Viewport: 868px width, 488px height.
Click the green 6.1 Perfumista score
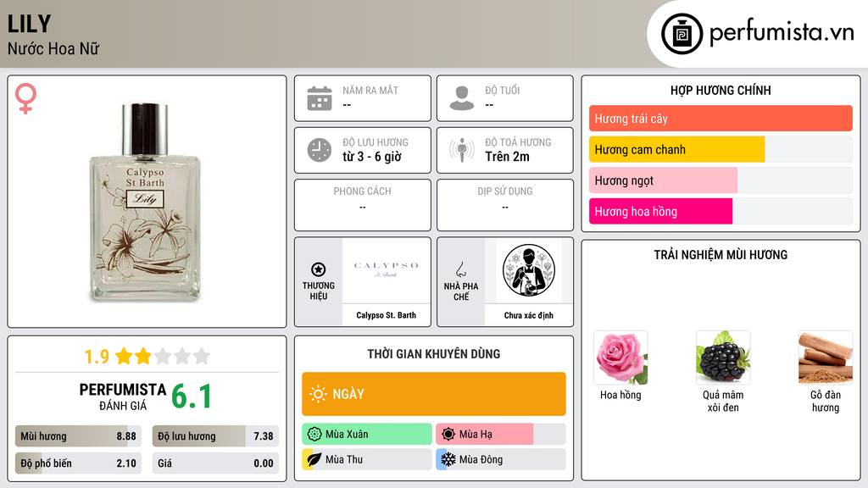point(192,396)
